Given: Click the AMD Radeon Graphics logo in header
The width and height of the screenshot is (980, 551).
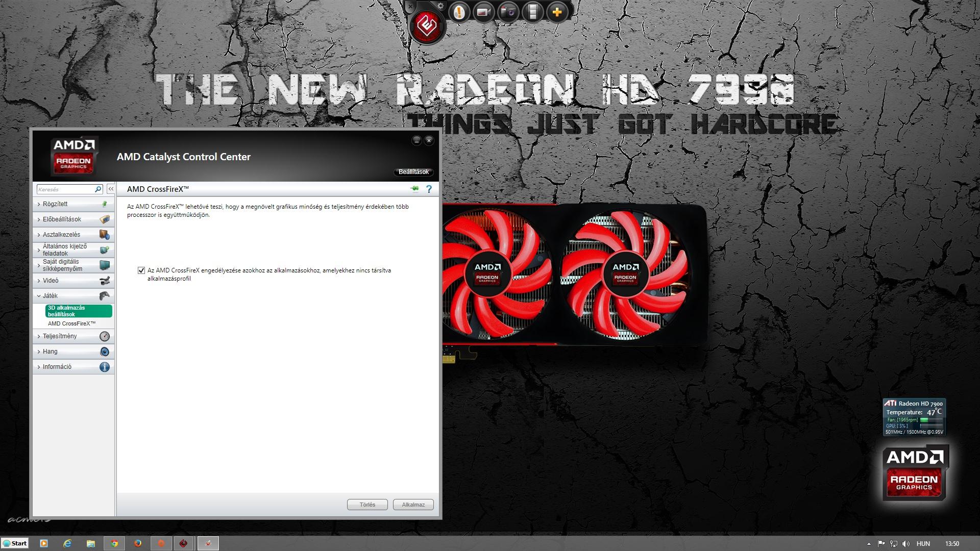Looking at the screenshot, I should (74, 156).
